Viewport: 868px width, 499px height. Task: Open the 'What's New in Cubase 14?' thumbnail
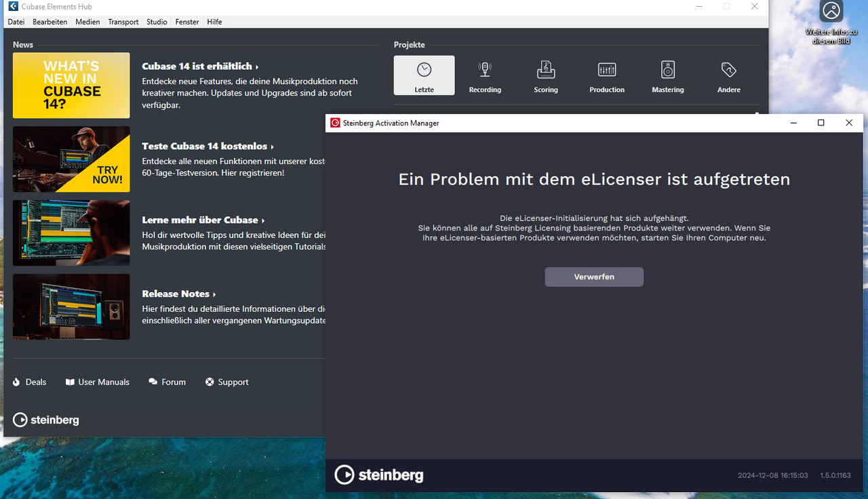coord(71,85)
